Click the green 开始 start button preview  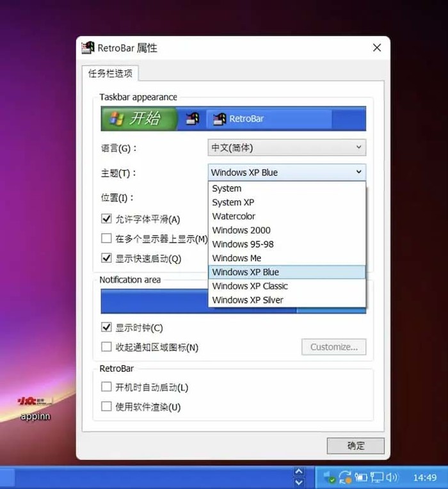click(139, 119)
